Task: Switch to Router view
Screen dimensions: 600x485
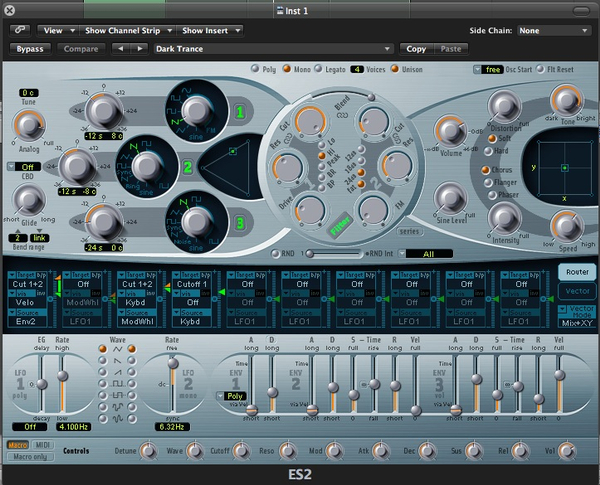Action: point(577,272)
